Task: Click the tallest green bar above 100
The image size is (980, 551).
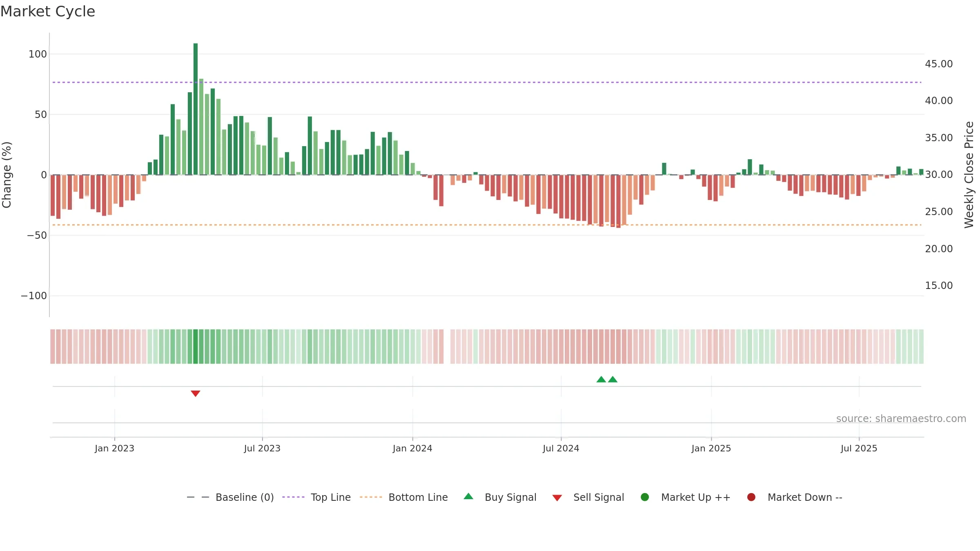Action: [x=196, y=109]
